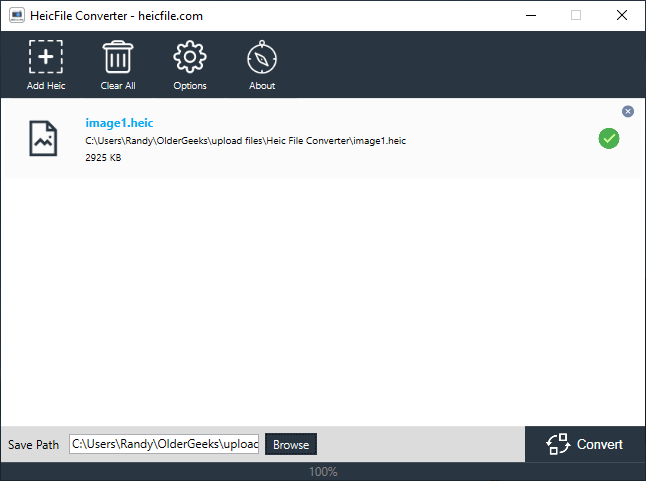Open the Options gear icon

click(x=190, y=57)
